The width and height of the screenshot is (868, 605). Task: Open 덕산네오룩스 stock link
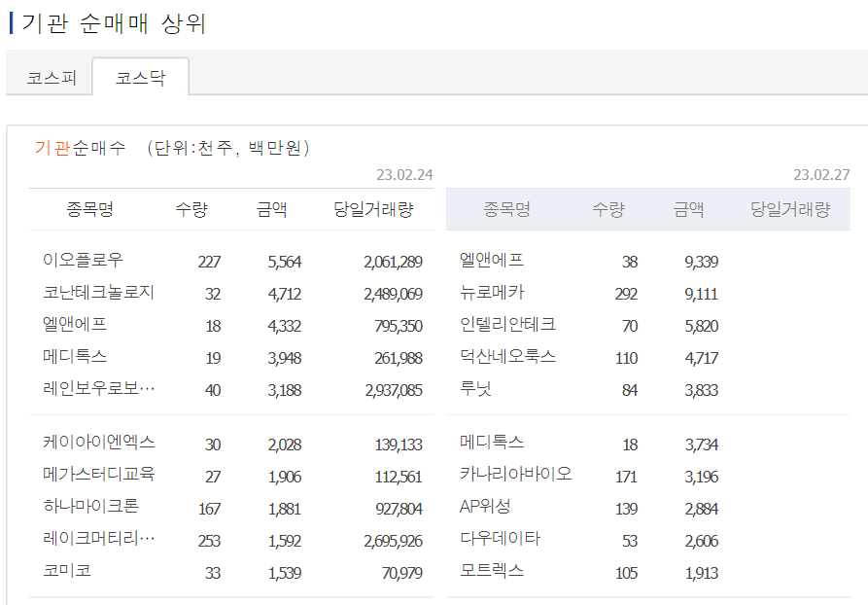[507, 356]
